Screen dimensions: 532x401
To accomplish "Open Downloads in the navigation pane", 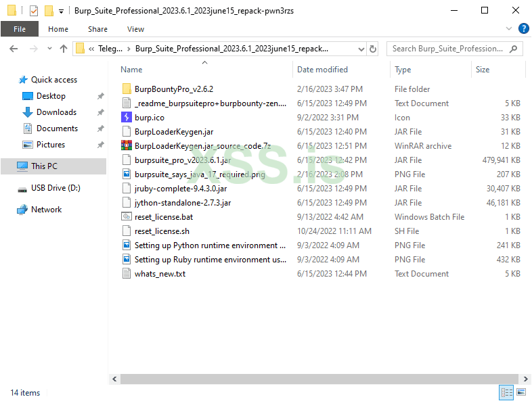I will click(56, 112).
